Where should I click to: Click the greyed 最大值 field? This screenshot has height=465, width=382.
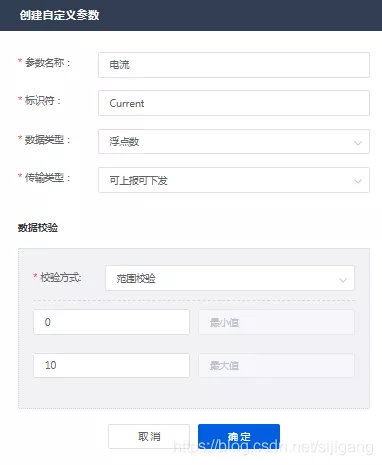(x=276, y=365)
